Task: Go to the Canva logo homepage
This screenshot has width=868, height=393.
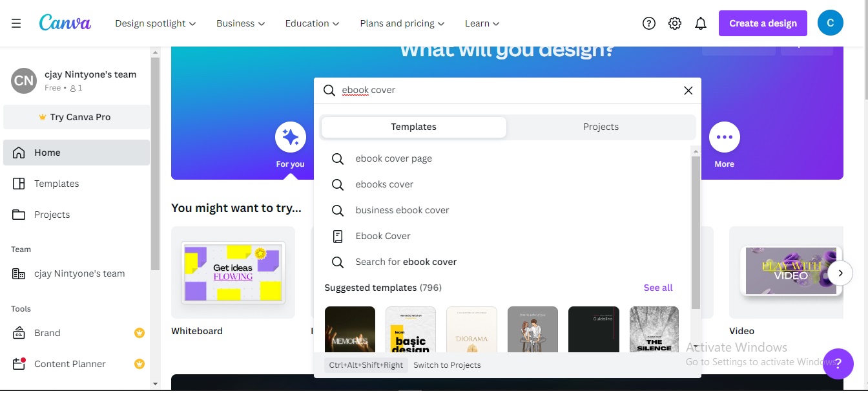Action: [65, 23]
